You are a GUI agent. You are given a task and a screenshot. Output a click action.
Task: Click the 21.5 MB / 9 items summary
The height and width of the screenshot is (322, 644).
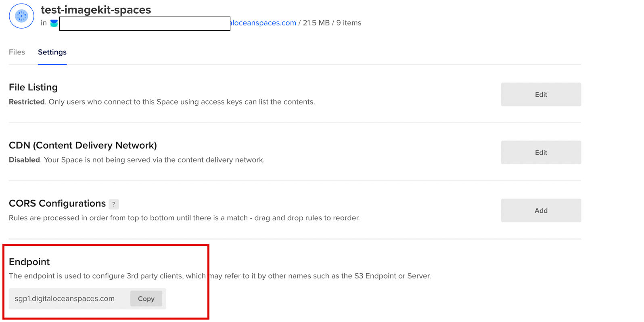pyautogui.click(x=332, y=23)
